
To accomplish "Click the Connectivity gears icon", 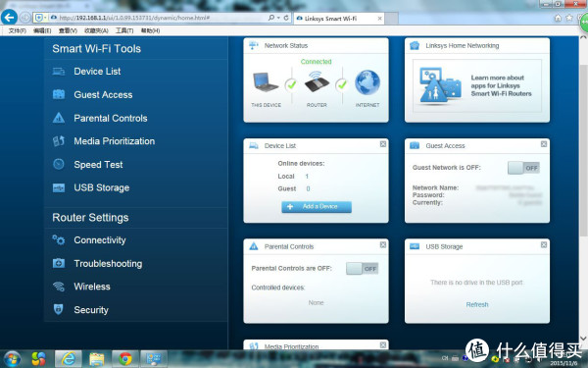I will tap(59, 240).
